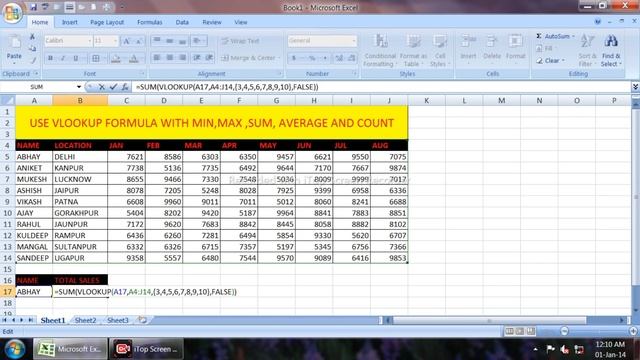This screenshot has width=640, height=360.
Task: Toggle Bold formatting
Action: [50, 59]
